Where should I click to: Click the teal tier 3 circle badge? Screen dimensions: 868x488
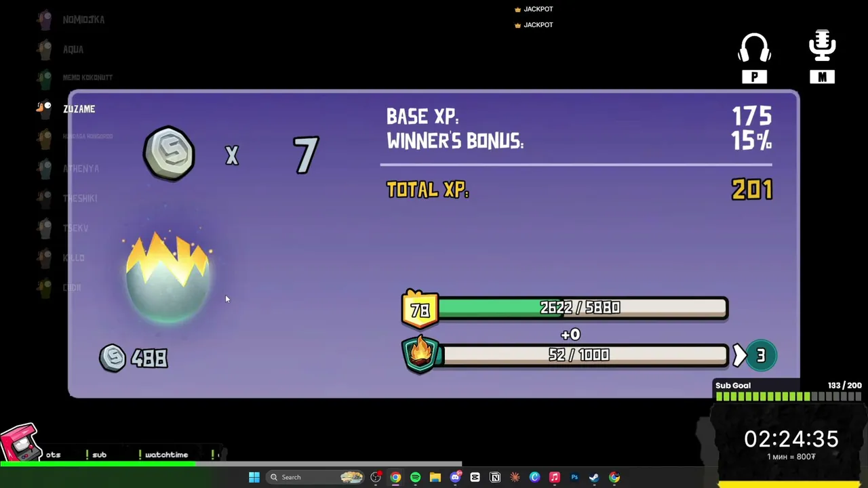(x=760, y=356)
